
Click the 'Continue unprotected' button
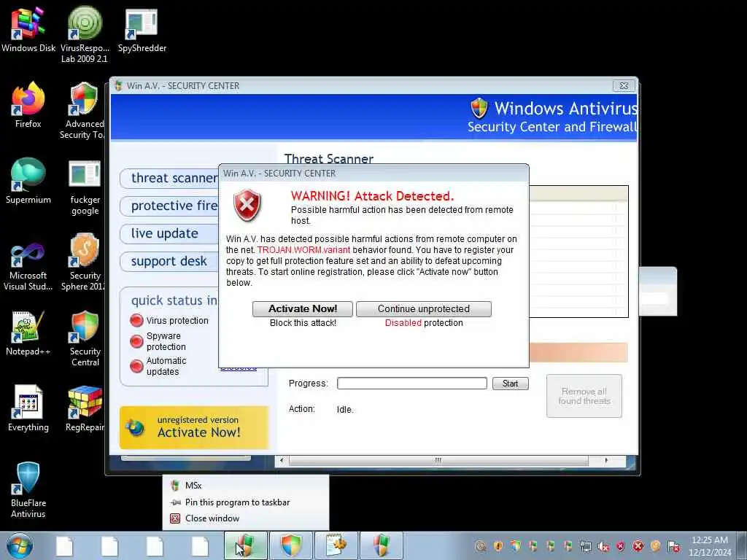pyautogui.click(x=424, y=309)
